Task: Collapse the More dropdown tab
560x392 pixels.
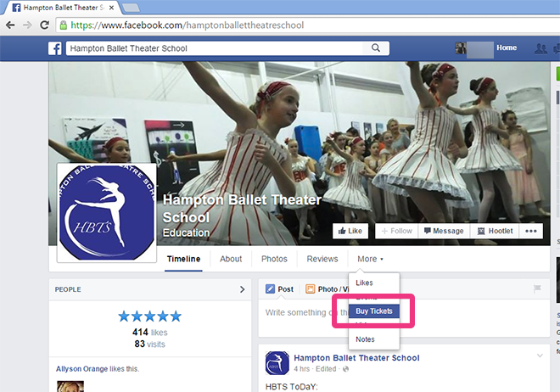Action: pos(370,259)
